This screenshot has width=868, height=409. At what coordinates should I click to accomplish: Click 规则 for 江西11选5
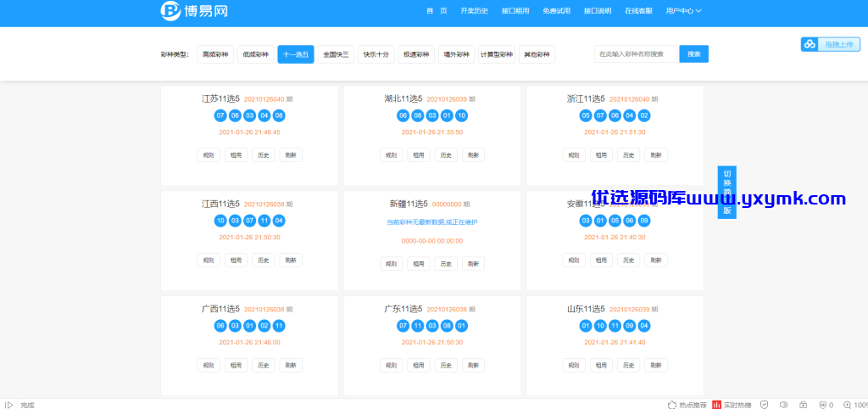209,260
